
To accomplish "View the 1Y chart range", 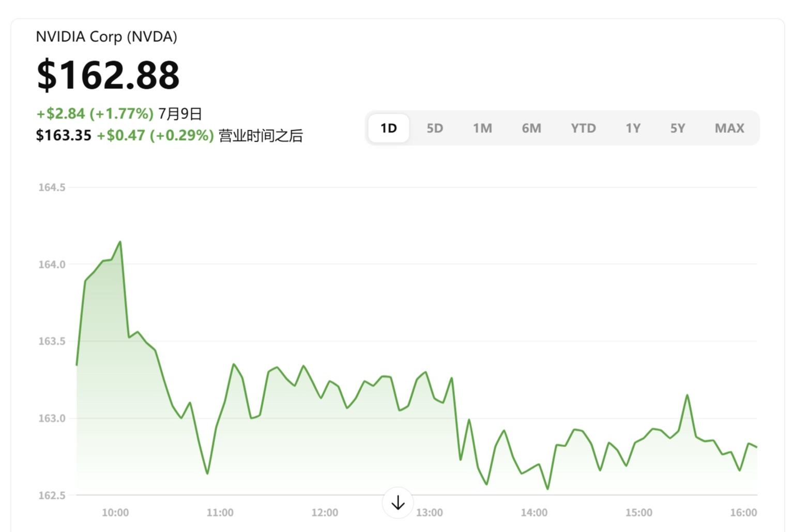I will click(x=633, y=128).
